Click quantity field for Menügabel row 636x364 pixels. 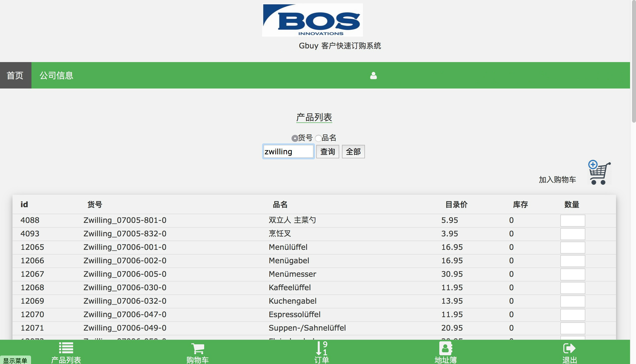[x=572, y=261]
